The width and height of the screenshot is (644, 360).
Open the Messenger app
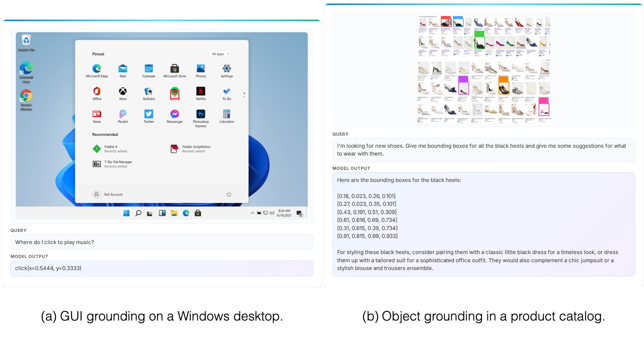point(175,116)
